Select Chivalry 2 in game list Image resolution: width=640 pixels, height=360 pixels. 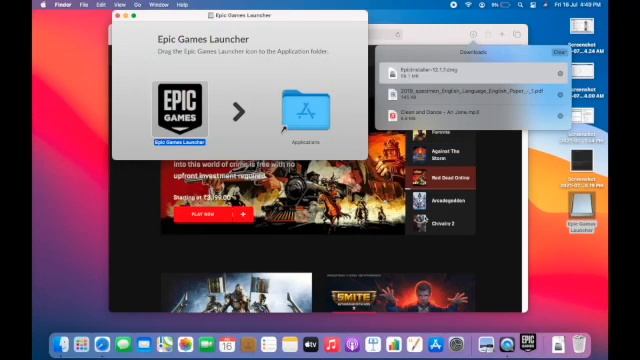(x=441, y=224)
